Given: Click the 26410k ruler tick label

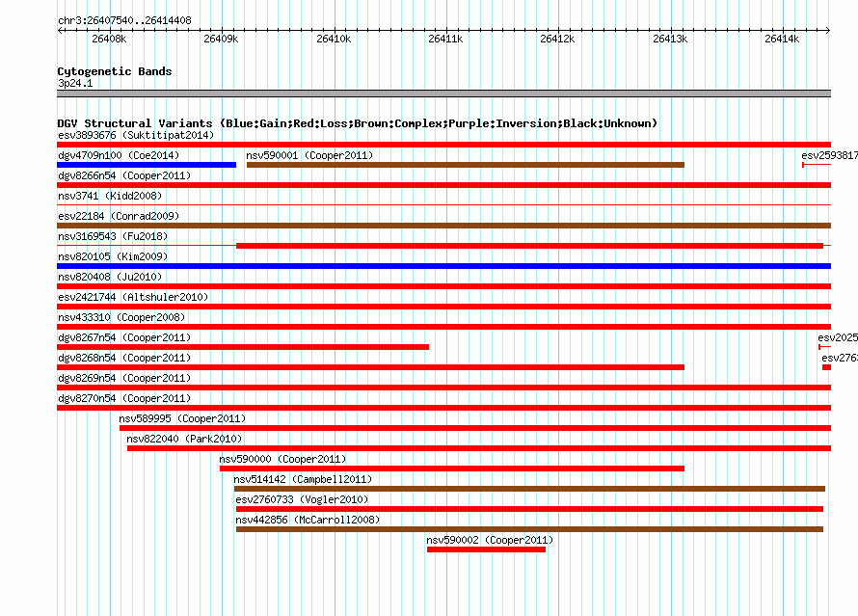Looking at the screenshot, I should pyautogui.click(x=334, y=39).
